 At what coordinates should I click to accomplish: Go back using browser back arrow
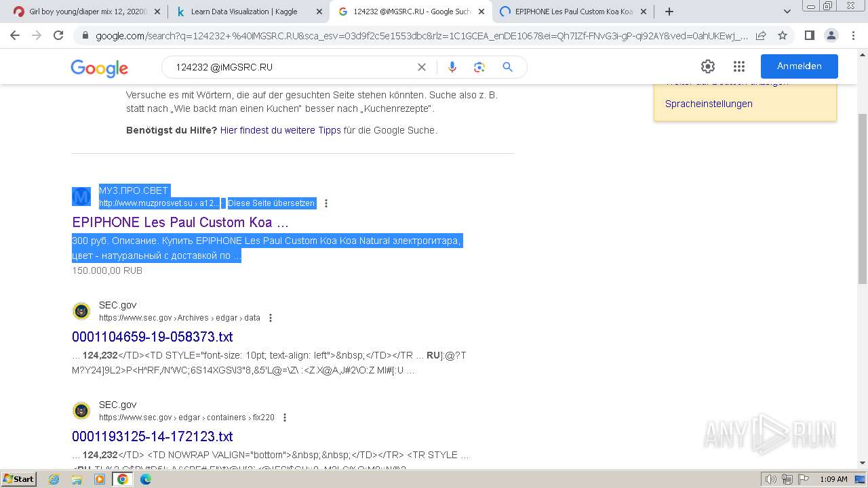pyautogui.click(x=15, y=35)
